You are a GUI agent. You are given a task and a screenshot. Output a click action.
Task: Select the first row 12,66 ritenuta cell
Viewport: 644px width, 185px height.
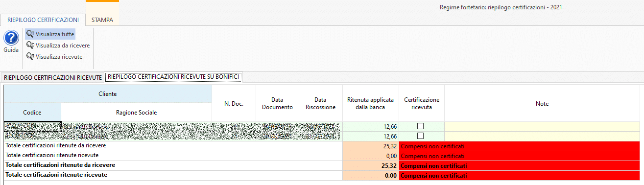[370, 126]
